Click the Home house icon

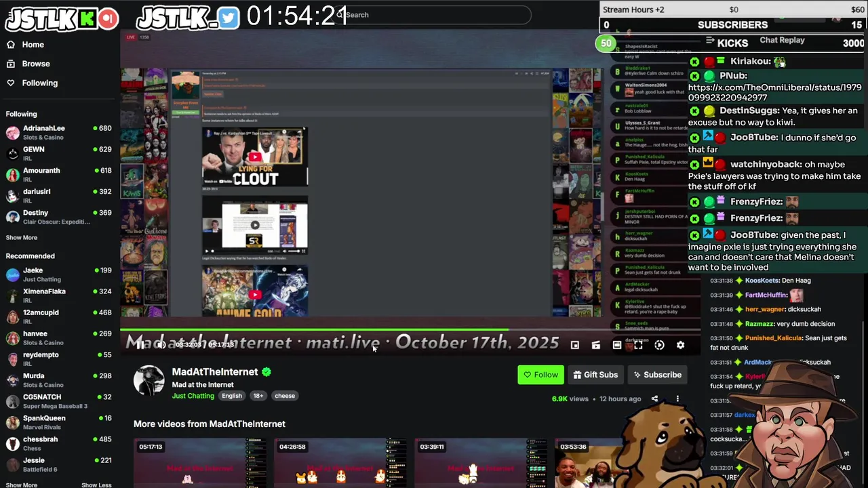pos(10,45)
